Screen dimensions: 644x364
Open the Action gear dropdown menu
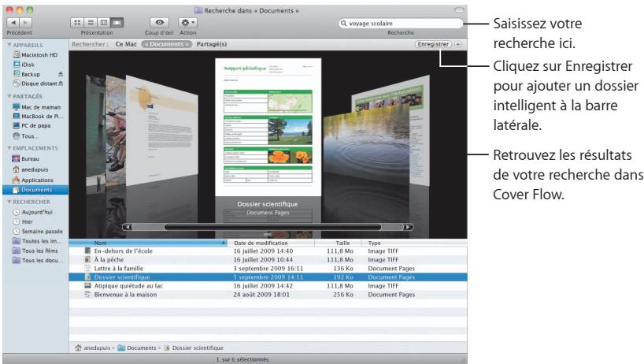pos(187,23)
